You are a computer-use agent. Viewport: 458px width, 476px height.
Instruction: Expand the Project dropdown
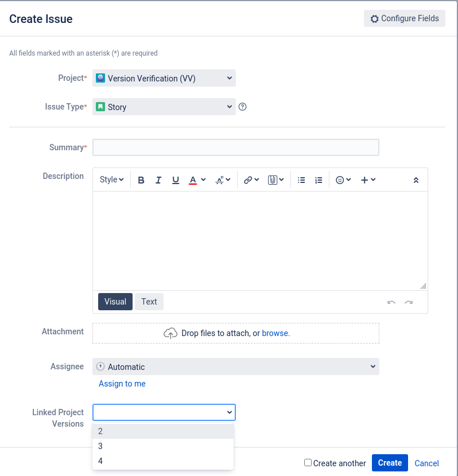pos(164,79)
